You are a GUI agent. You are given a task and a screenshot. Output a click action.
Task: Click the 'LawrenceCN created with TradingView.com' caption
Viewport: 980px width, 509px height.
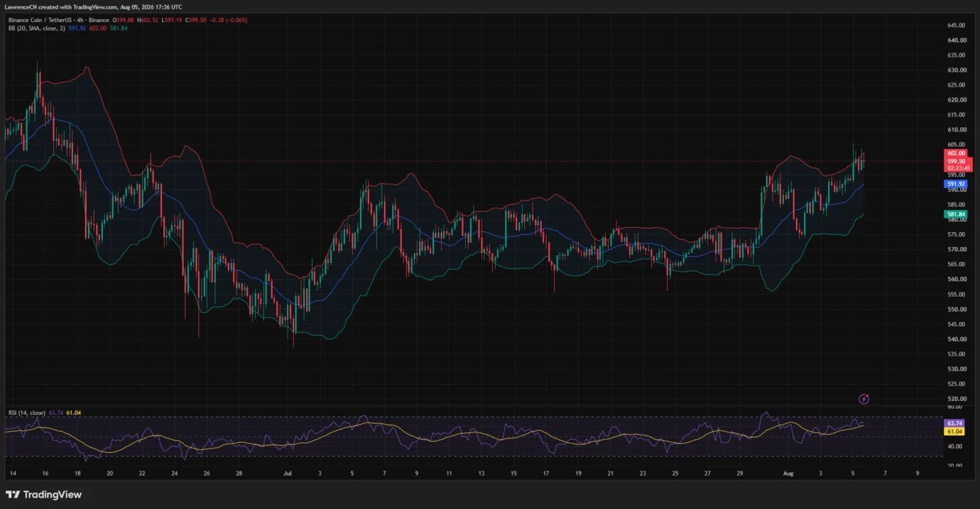pos(61,7)
